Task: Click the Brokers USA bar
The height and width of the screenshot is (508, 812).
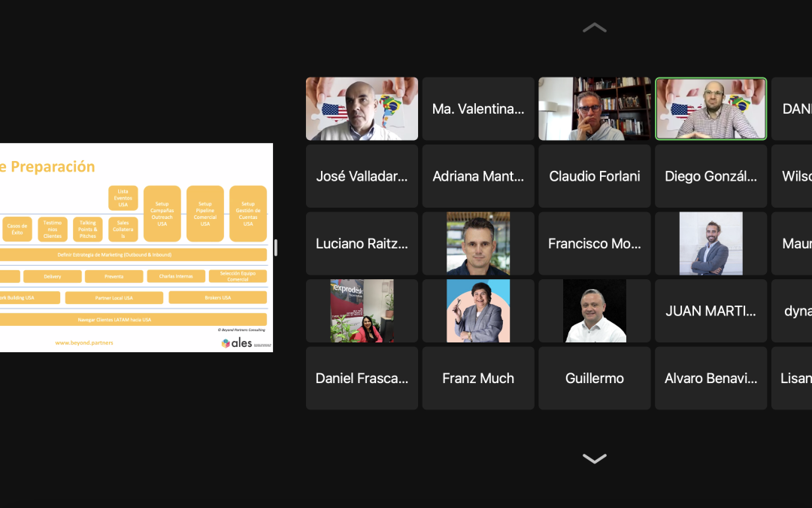Action: click(x=217, y=297)
